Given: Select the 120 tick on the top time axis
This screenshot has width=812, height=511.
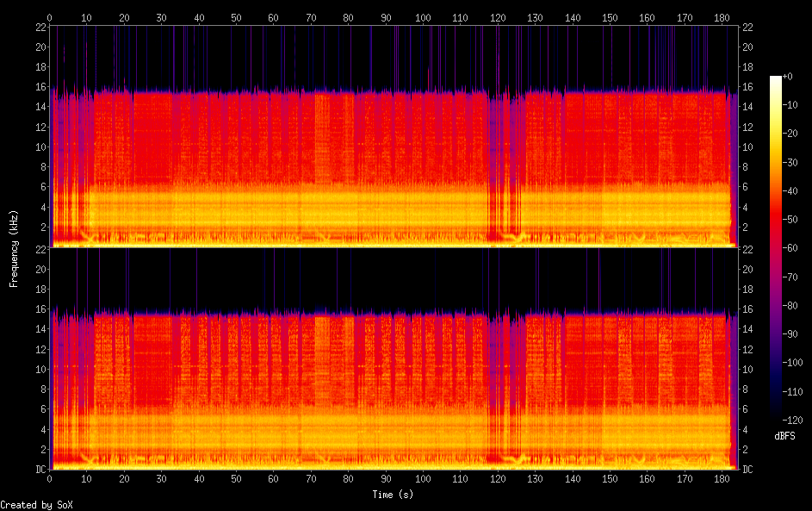Looking at the screenshot, I should (x=497, y=17).
